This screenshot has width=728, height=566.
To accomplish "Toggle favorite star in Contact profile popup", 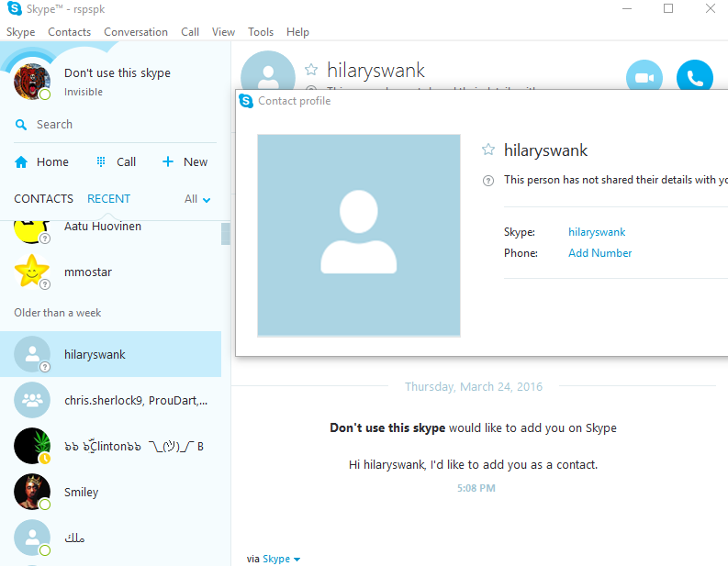I will pyautogui.click(x=488, y=150).
